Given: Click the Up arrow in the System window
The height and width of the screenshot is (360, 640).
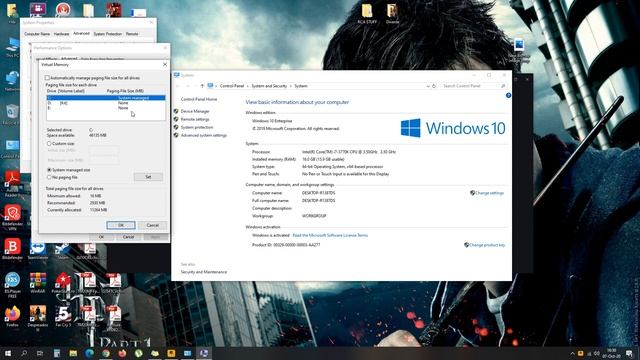Looking at the screenshot, I should point(202,86).
